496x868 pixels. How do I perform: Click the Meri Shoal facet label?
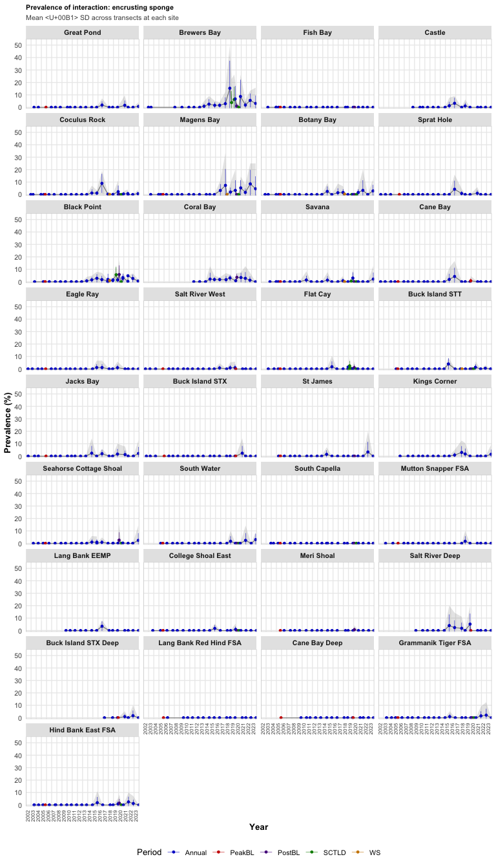318,555
